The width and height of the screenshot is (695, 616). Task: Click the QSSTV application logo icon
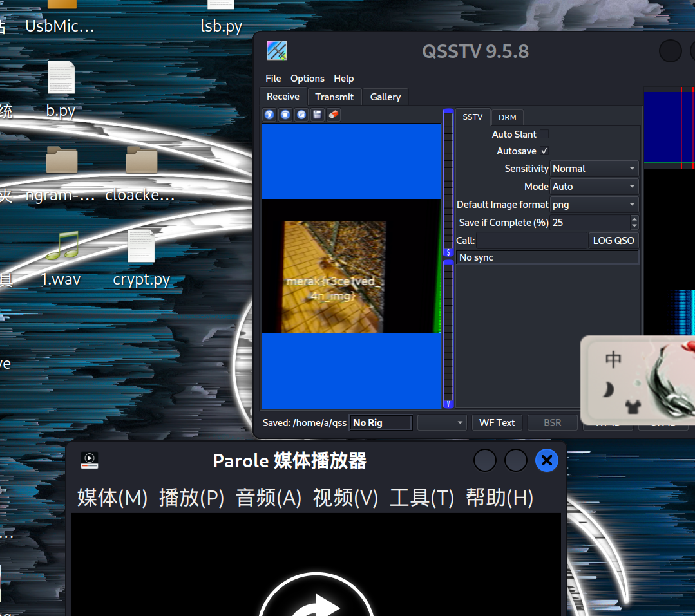click(x=276, y=50)
